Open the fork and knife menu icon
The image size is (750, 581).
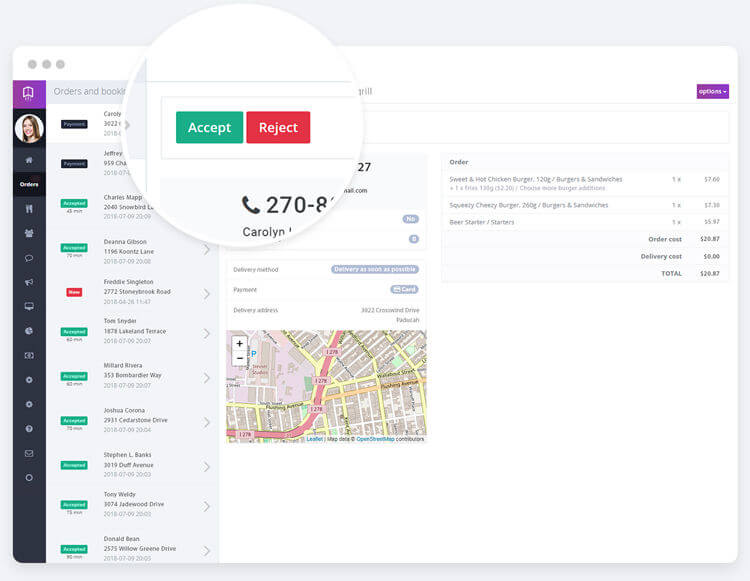coord(29,208)
